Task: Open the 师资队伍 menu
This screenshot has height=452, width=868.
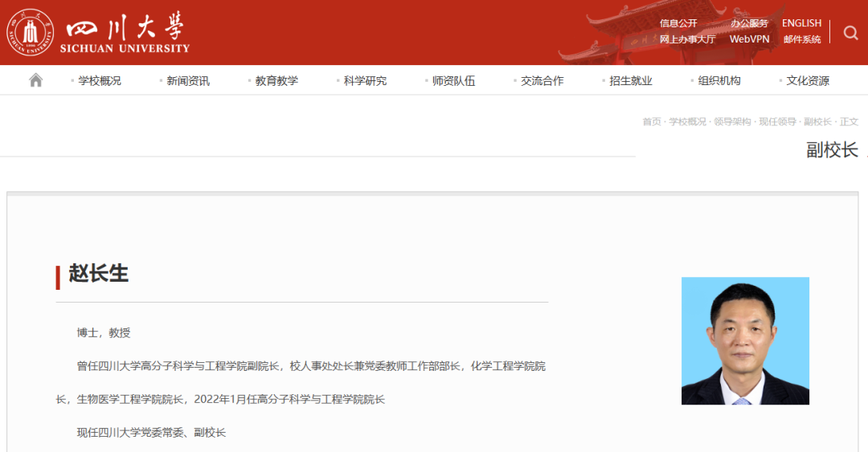Action: [453, 81]
